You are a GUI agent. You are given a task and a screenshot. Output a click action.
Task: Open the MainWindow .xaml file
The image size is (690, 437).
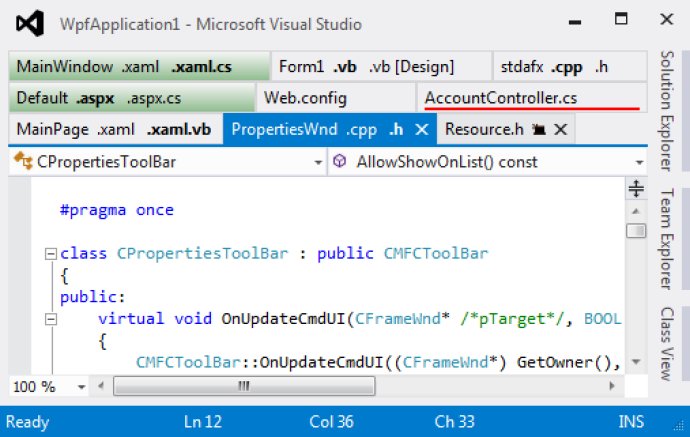[x=140, y=66]
